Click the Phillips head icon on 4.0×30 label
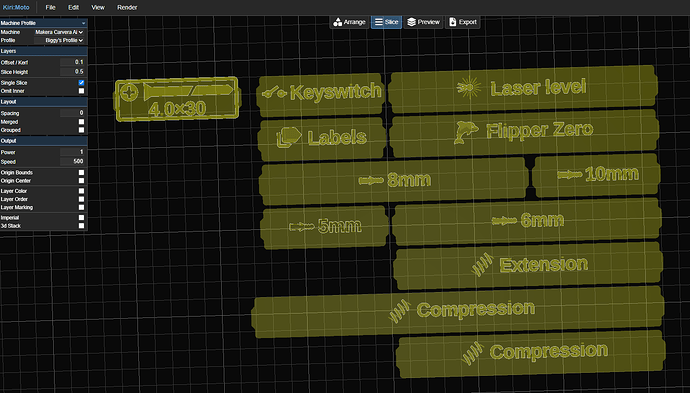Image resolution: width=690 pixels, height=393 pixels. point(129,93)
